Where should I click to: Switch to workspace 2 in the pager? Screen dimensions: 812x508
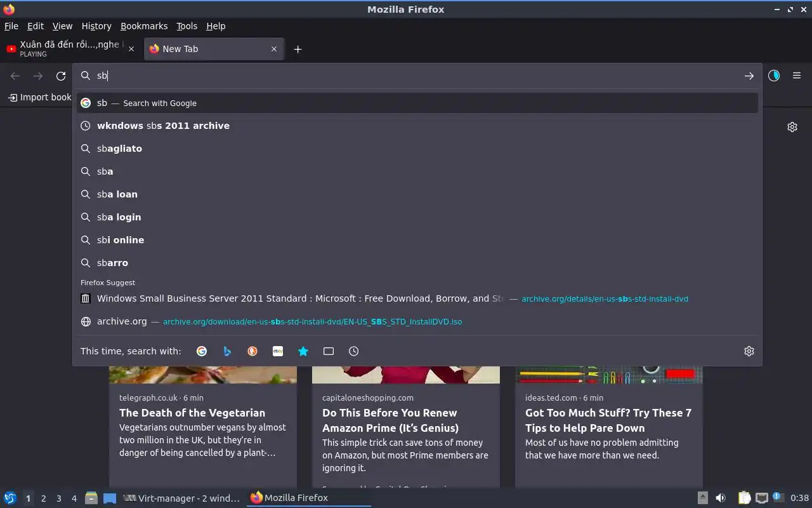tap(43, 498)
